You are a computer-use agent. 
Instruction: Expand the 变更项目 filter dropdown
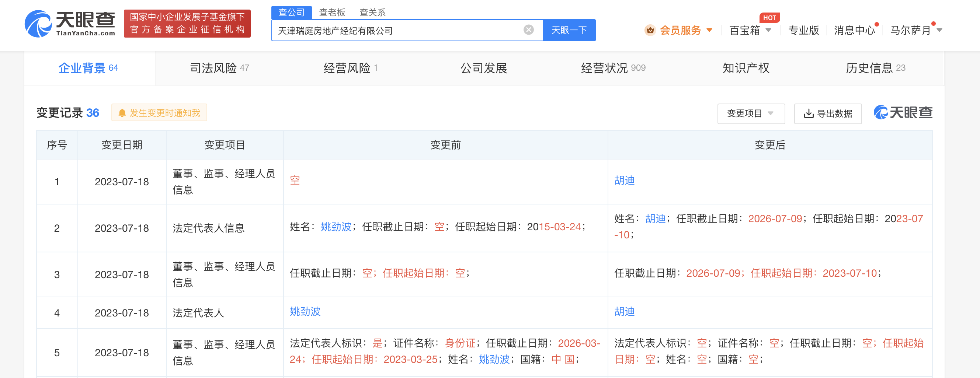750,113
